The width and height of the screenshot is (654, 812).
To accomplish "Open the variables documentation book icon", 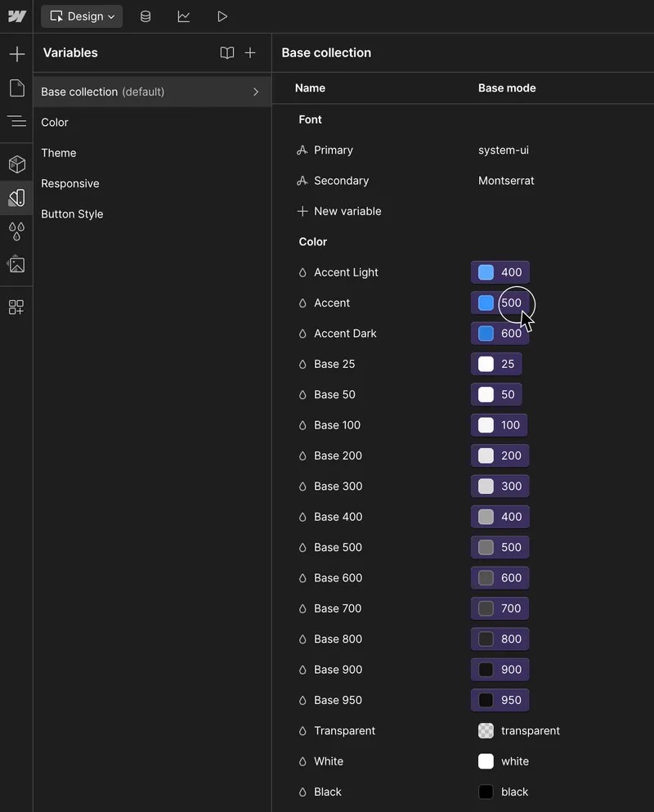I will [x=226, y=52].
